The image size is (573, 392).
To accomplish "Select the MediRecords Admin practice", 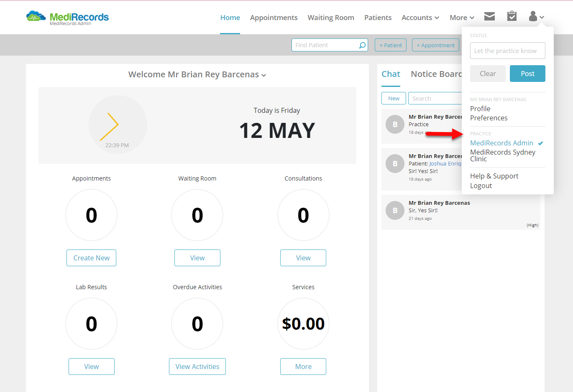I will pyautogui.click(x=501, y=143).
